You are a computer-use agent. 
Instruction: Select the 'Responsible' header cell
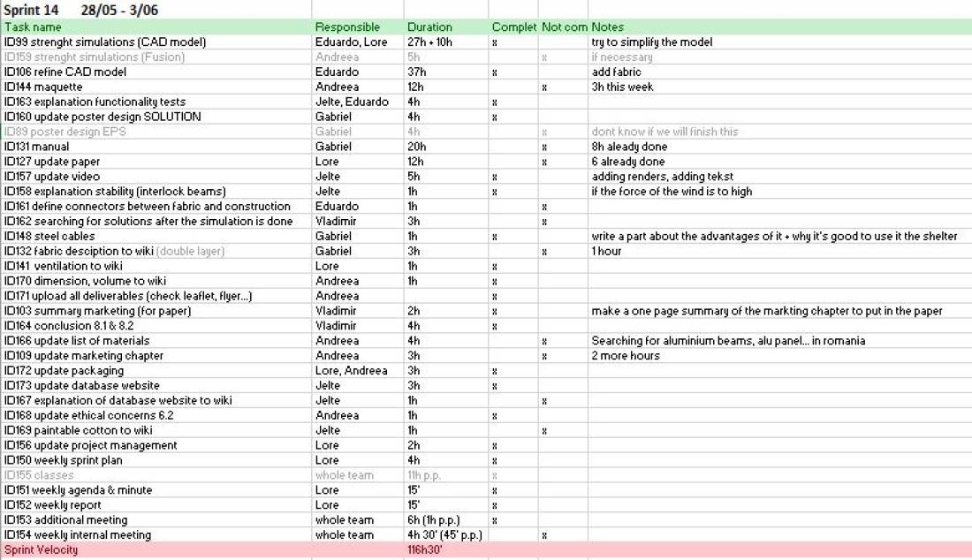click(347, 27)
